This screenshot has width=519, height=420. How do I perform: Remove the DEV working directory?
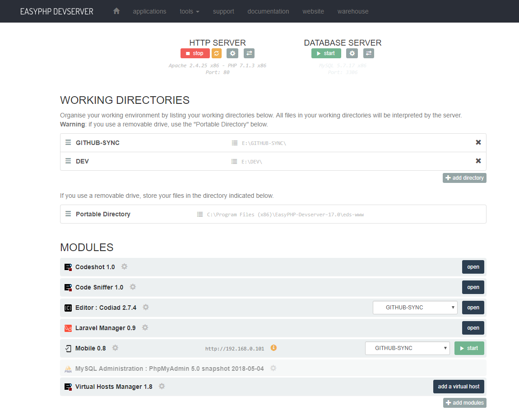click(478, 161)
